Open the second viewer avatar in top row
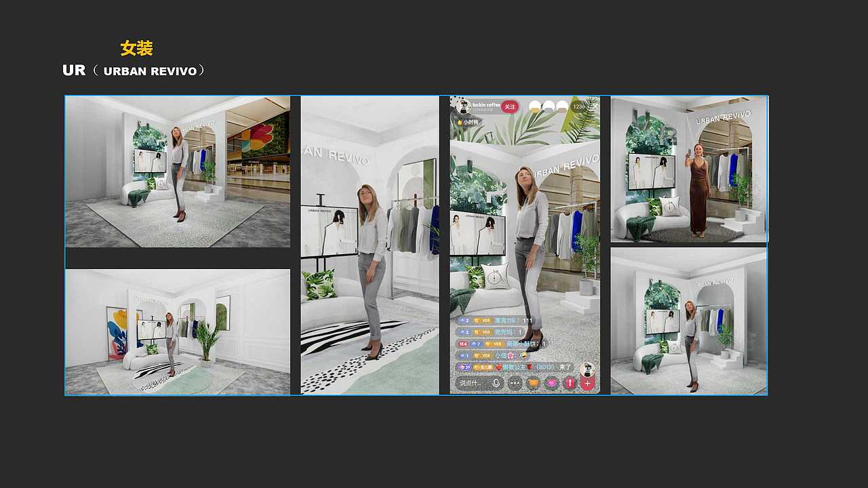This screenshot has width=868, height=488. tap(549, 107)
